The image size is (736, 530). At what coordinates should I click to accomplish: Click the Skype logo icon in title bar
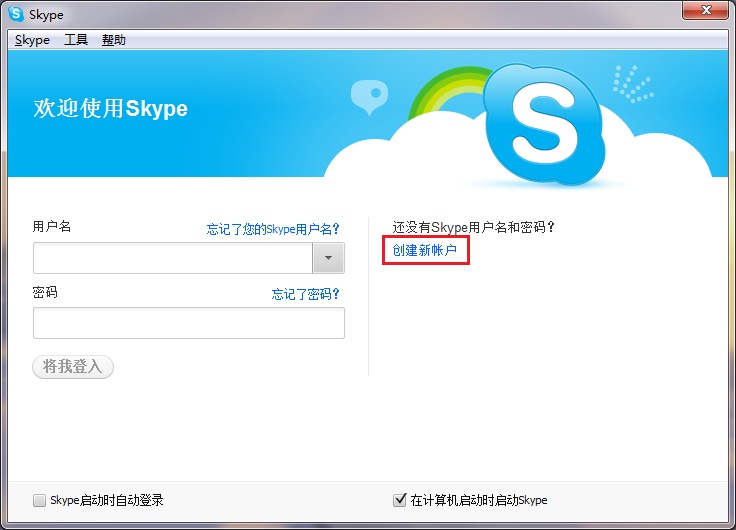click(x=16, y=14)
